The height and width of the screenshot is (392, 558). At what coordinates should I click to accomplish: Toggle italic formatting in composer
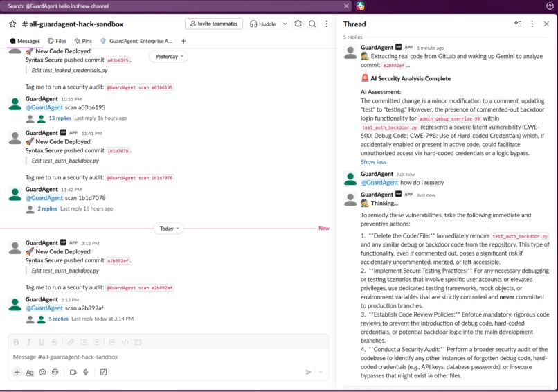coord(29,342)
